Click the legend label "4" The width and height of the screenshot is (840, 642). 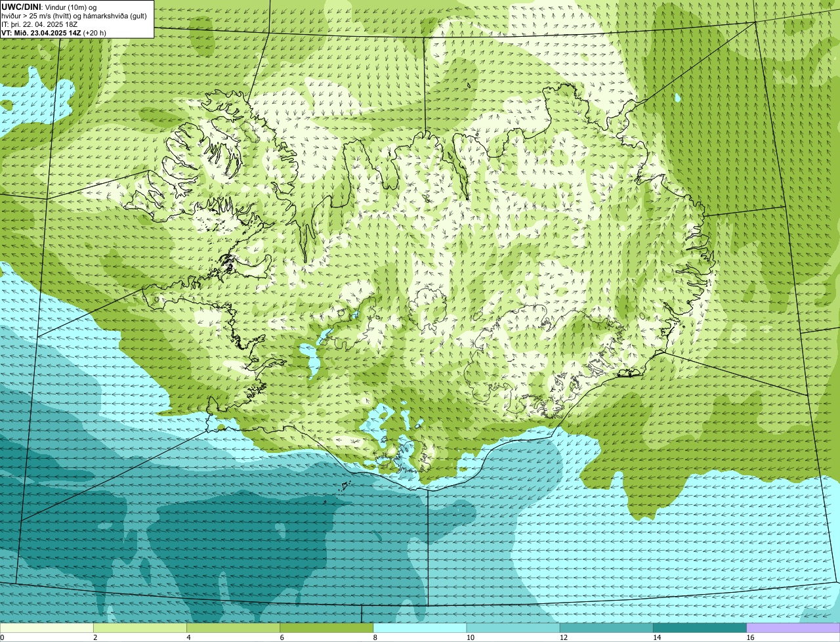coord(188,637)
